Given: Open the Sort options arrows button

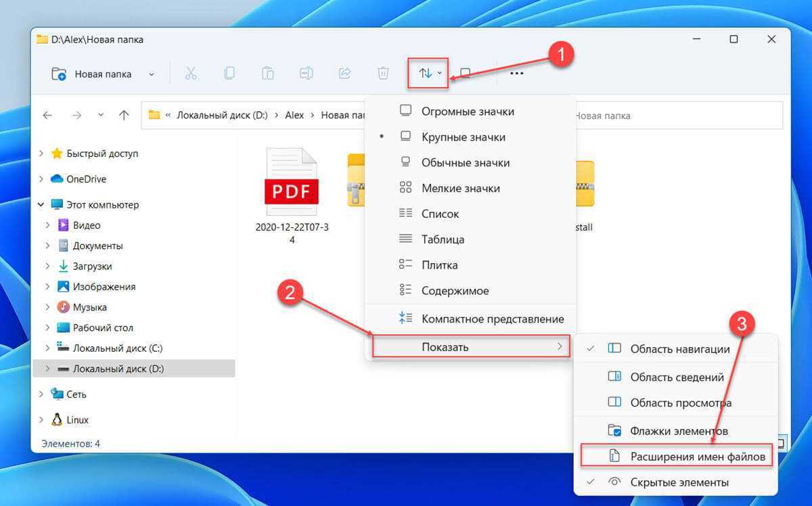Looking at the screenshot, I should [x=429, y=73].
